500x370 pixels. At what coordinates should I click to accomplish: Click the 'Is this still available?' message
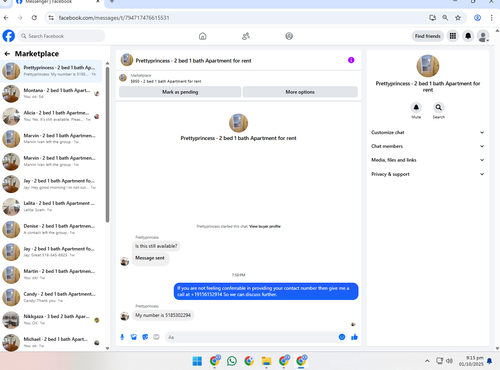pos(156,246)
